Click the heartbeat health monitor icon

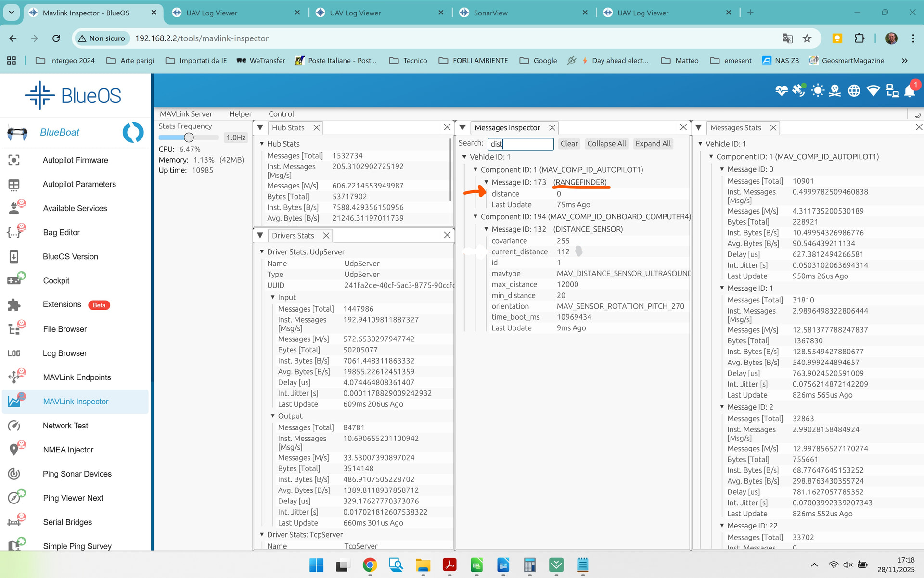[x=781, y=90]
